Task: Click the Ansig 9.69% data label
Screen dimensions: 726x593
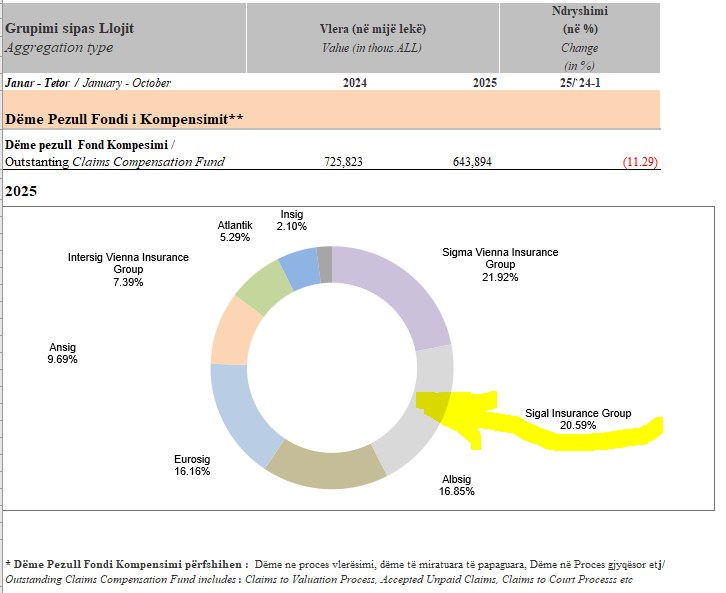Action: coord(62,353)
